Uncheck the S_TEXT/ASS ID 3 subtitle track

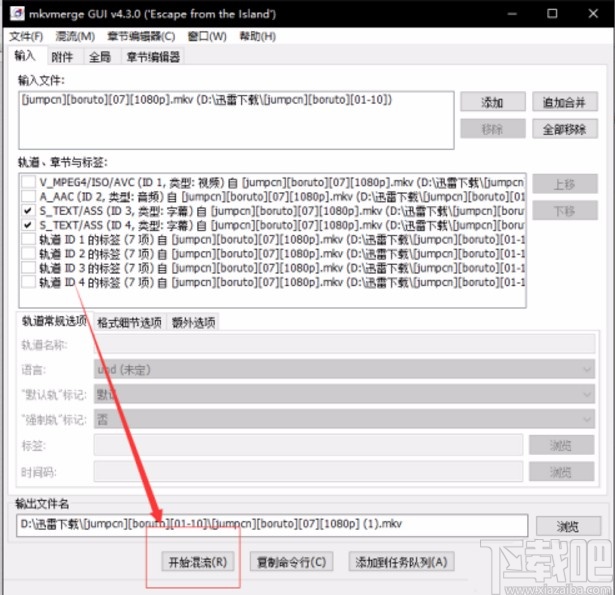(x=28, y=211)
